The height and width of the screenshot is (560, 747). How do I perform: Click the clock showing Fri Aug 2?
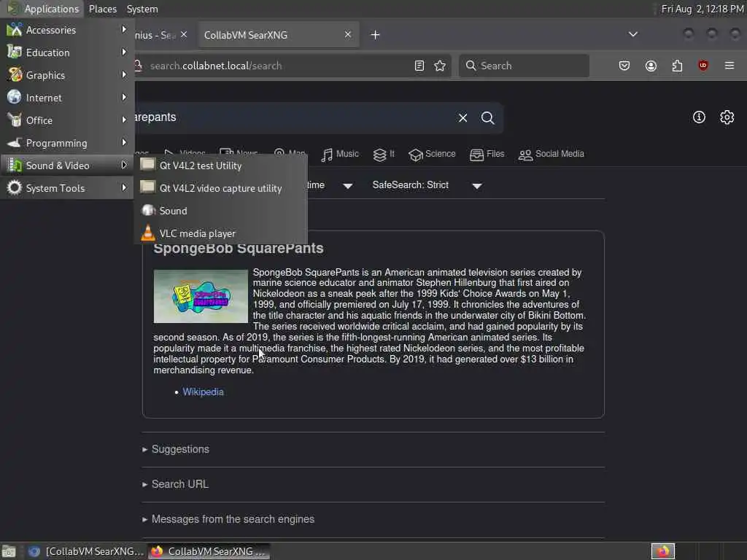point(703,9)
